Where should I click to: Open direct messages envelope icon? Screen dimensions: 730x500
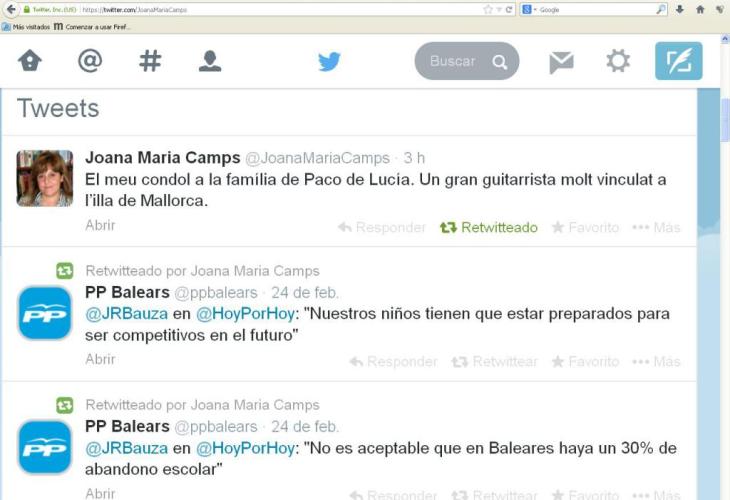(561, 62)
